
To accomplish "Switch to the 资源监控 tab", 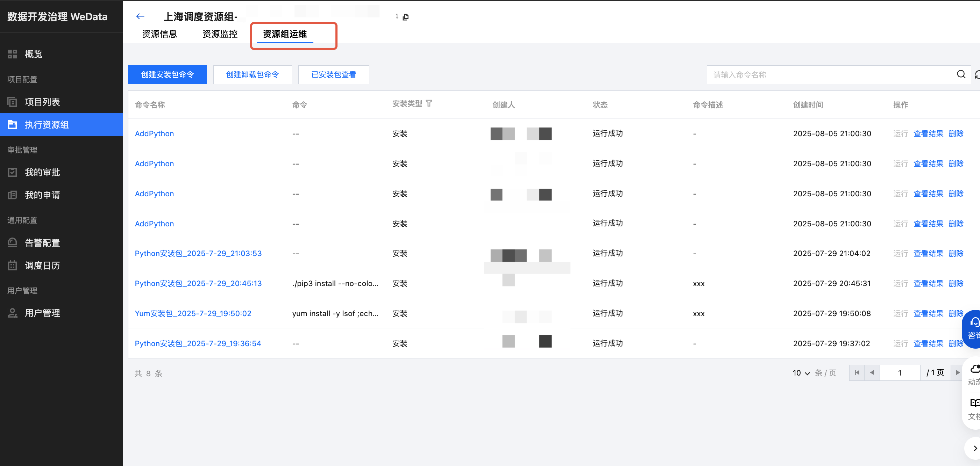I will tap(220, 34).
